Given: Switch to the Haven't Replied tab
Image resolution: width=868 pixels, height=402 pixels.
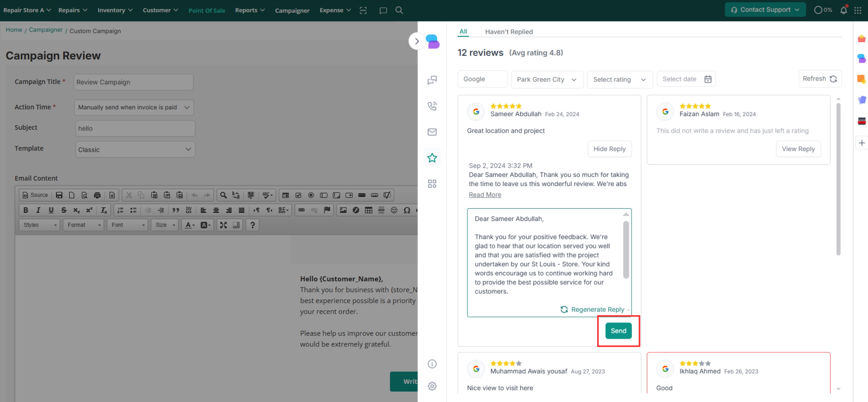Looking at the screenshot, I should pos(509,32).
